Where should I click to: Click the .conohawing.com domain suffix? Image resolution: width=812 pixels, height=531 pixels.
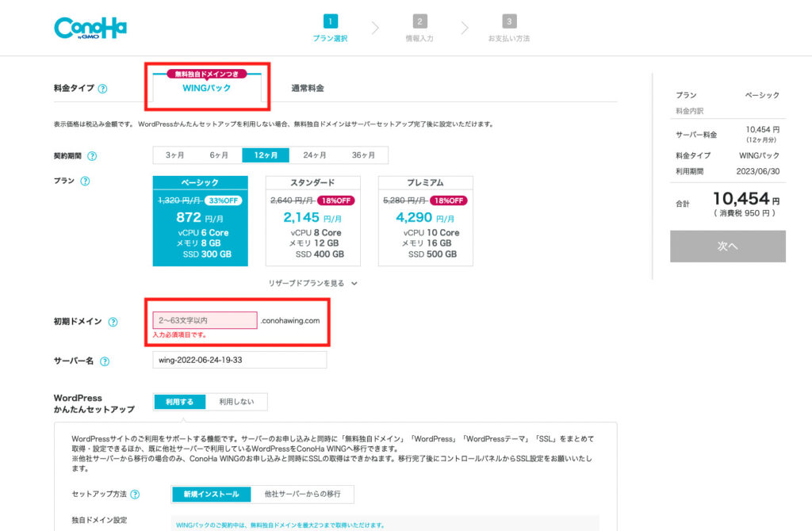[290, 321]
